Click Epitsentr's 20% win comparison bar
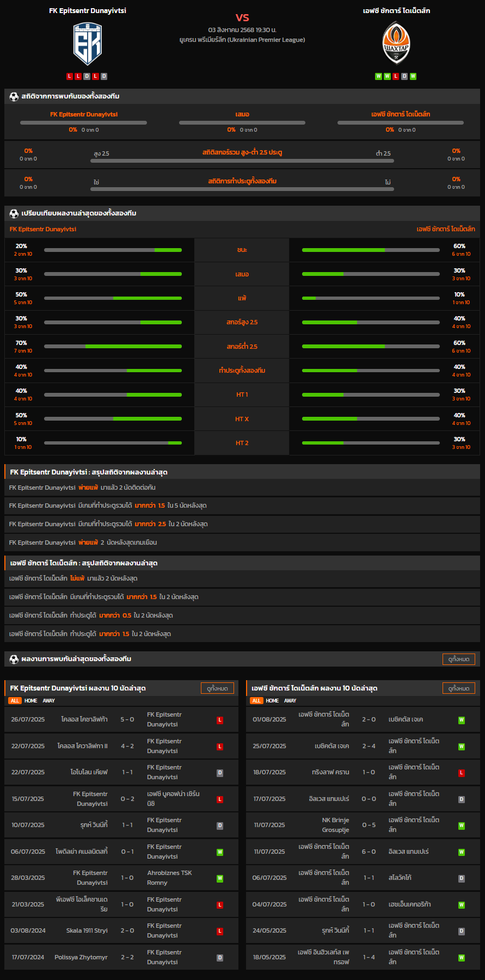 tap(113, 250)
